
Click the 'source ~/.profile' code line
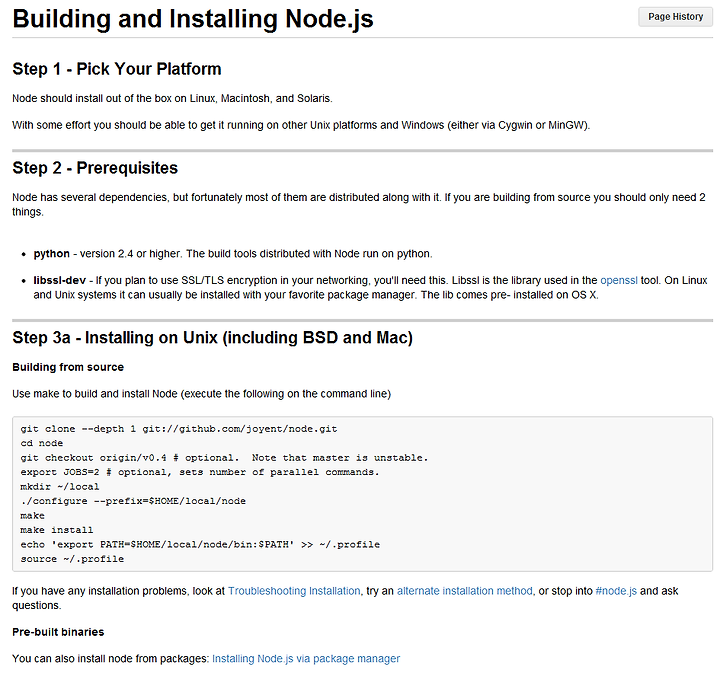tap(72, 559)
